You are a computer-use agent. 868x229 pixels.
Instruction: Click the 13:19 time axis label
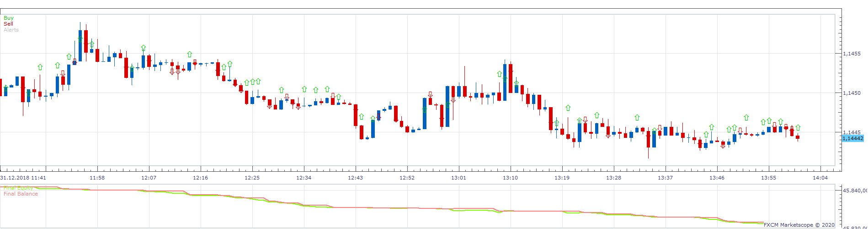pyautogui.click(x=562, y=178)
